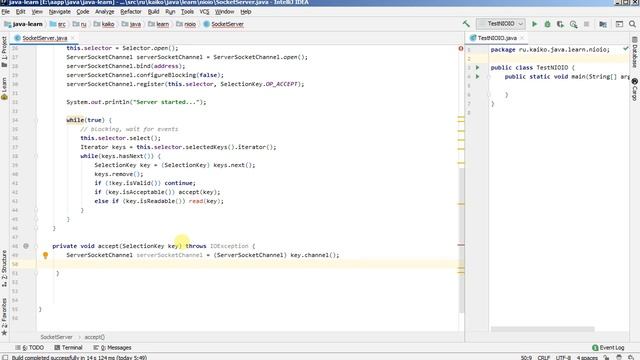Viewport: 640px width, 360px height.
Task: Click java-learn in the navigation bar
Action: [x=23, y=24]
